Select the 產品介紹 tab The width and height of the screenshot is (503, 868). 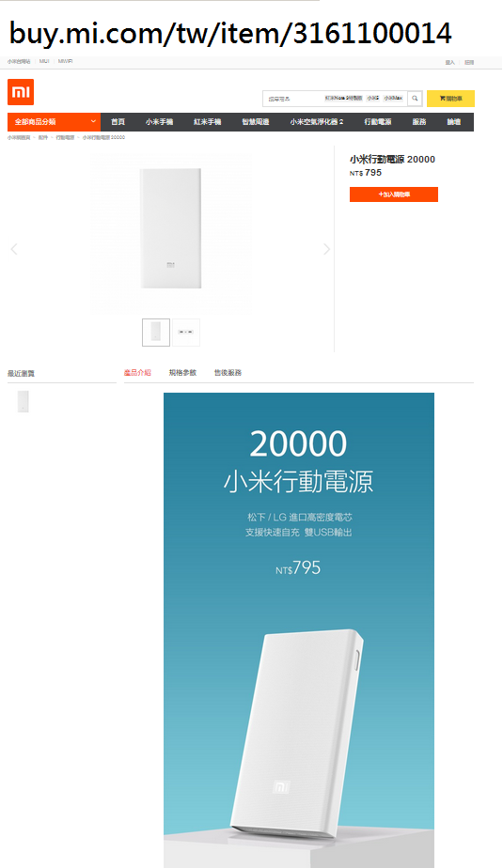click(137, 373)
